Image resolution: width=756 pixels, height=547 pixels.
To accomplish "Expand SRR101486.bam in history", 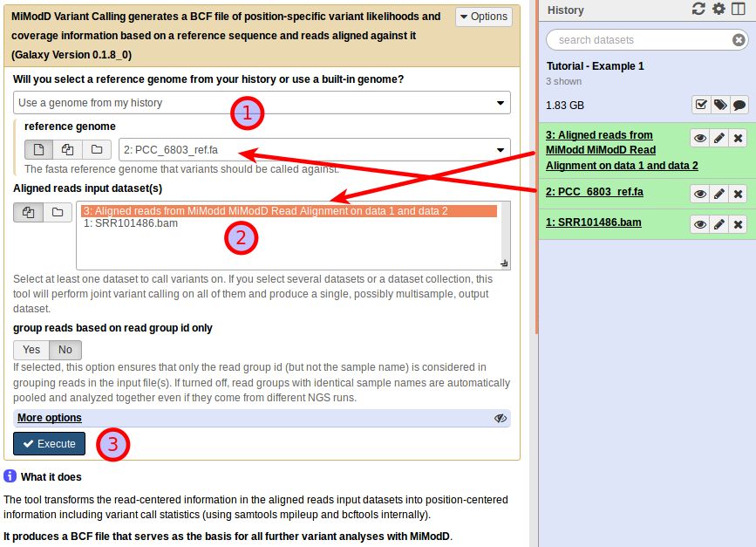I will tap(594, 222).
